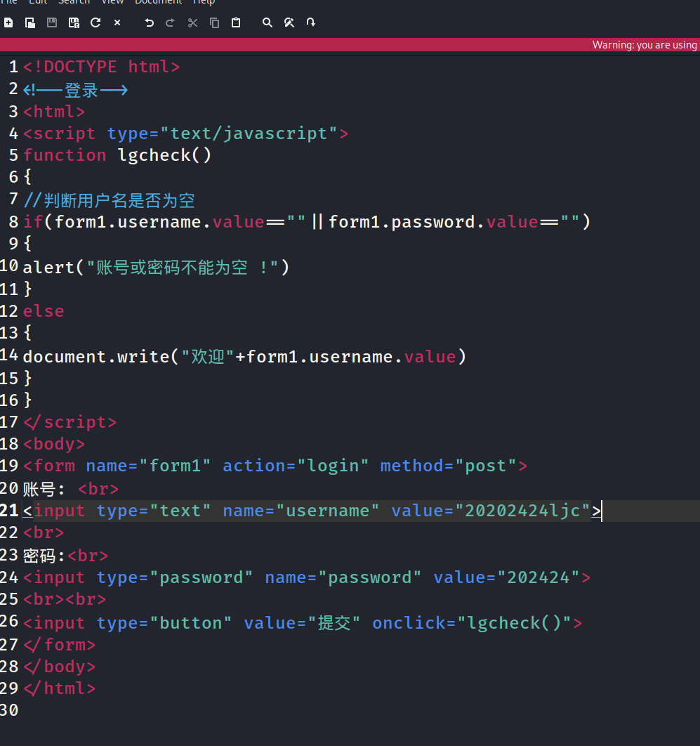Click the </script> closing tag
The width and height of the screenshot is (700, 746).
click(x=70, y=422)
